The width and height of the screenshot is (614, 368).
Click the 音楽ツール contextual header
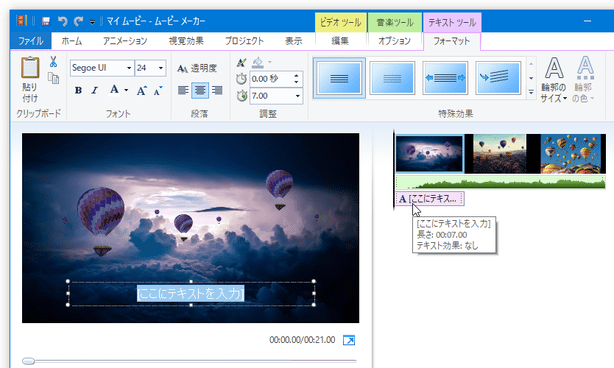(x=395, y=23)
